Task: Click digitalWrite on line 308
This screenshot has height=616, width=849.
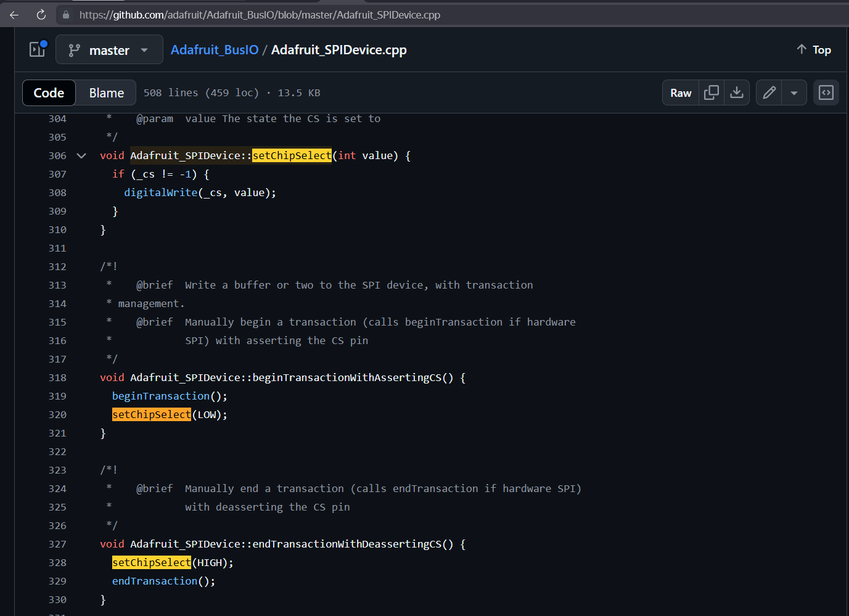Action: coord(160,192)
